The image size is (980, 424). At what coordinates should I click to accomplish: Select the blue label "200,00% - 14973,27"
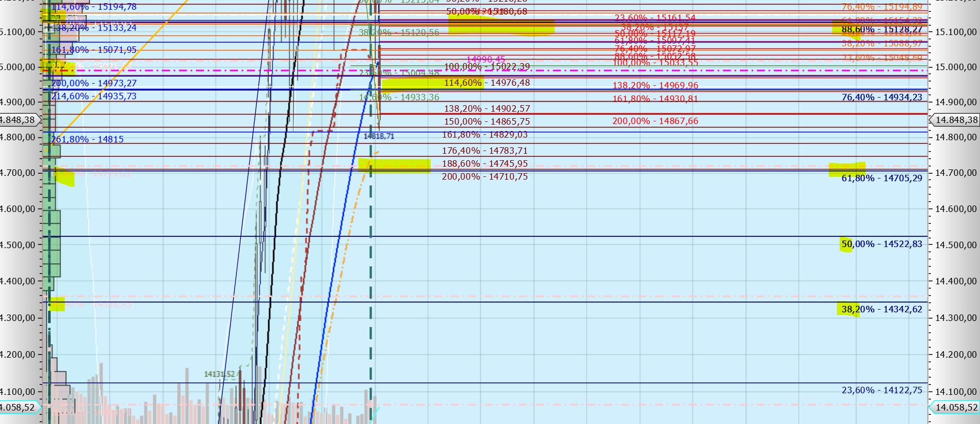(x=94, y=83)
